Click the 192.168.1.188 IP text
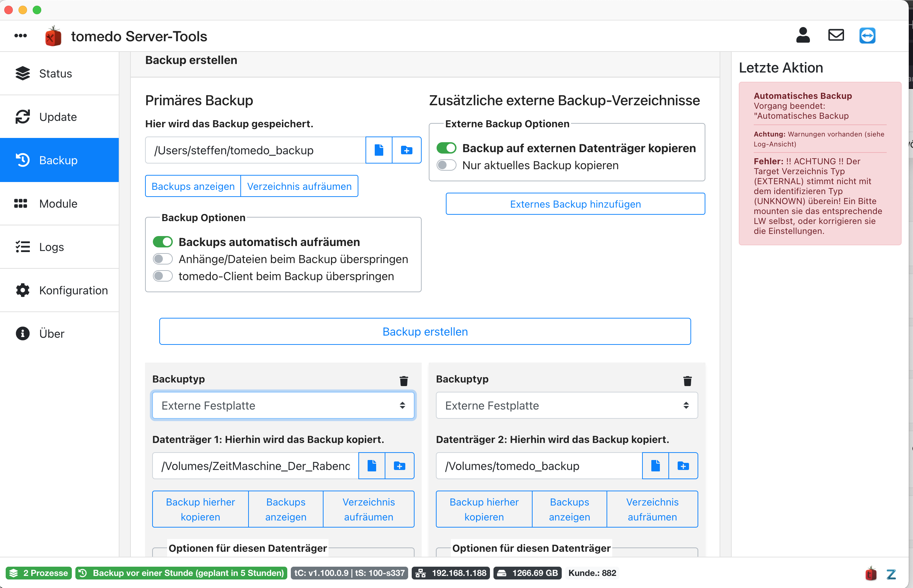 tap(459, 573)
